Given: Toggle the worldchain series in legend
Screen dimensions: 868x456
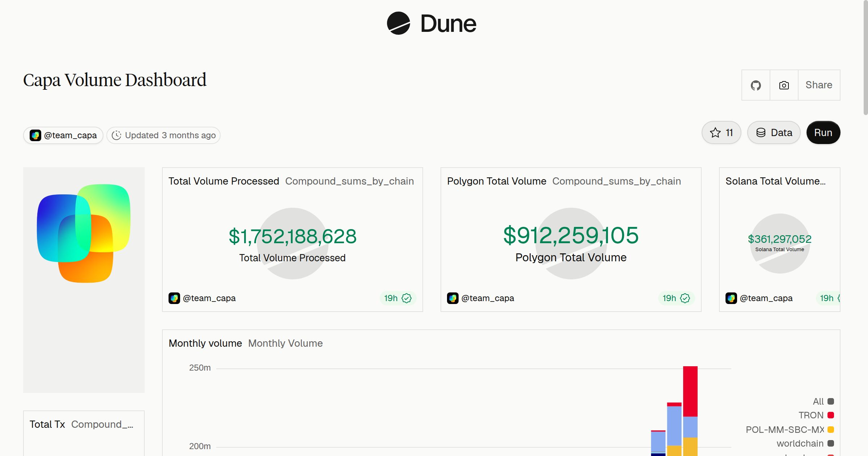Looking at the screenshot, I should click(x=805, y=443).
